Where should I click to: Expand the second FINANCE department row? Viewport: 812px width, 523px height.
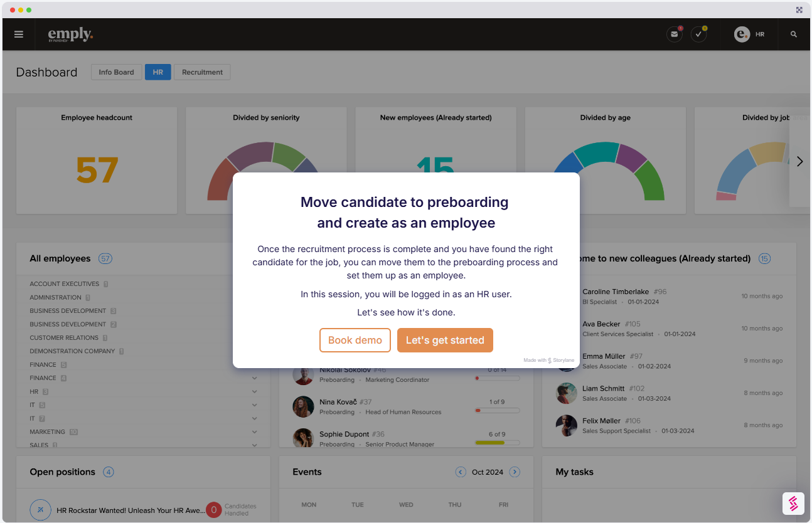[255, 378]
